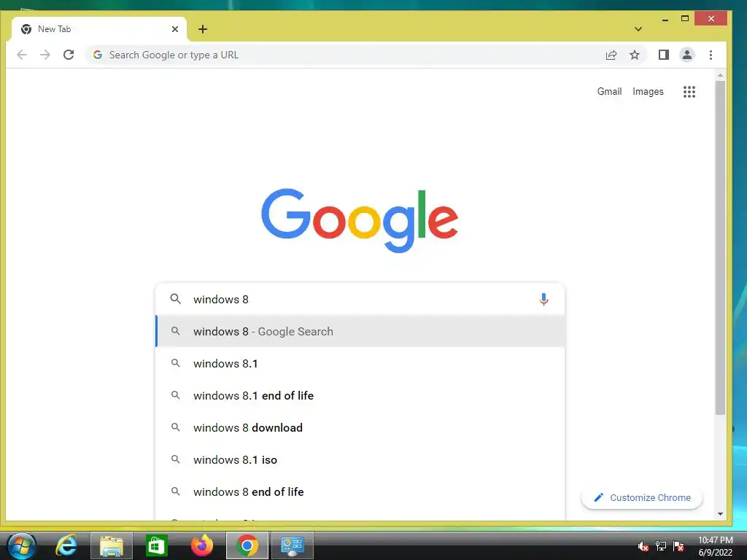The width and height of the screenshot is (747, 560).
Task: Close the New Tab tab
Action: (x=175, y=29)
